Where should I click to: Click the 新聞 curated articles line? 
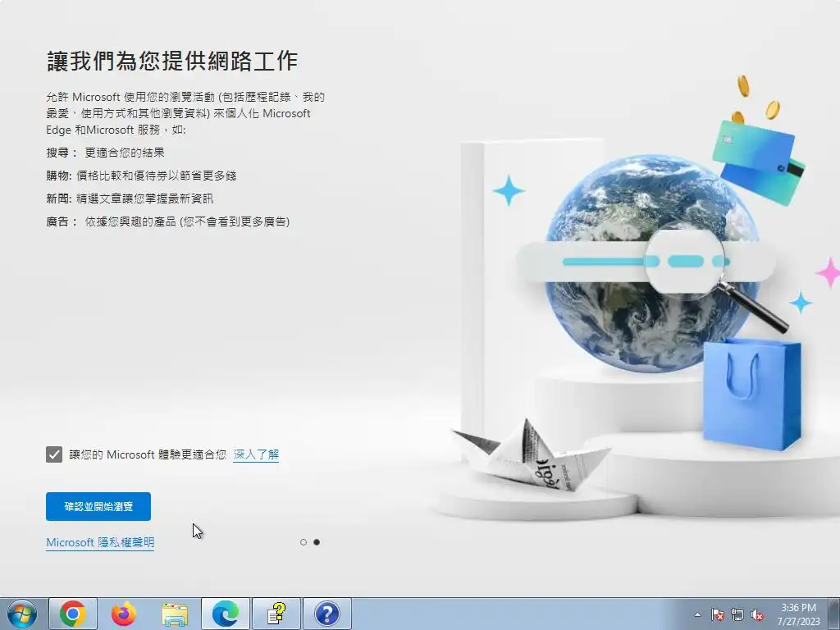coord(130,199)
